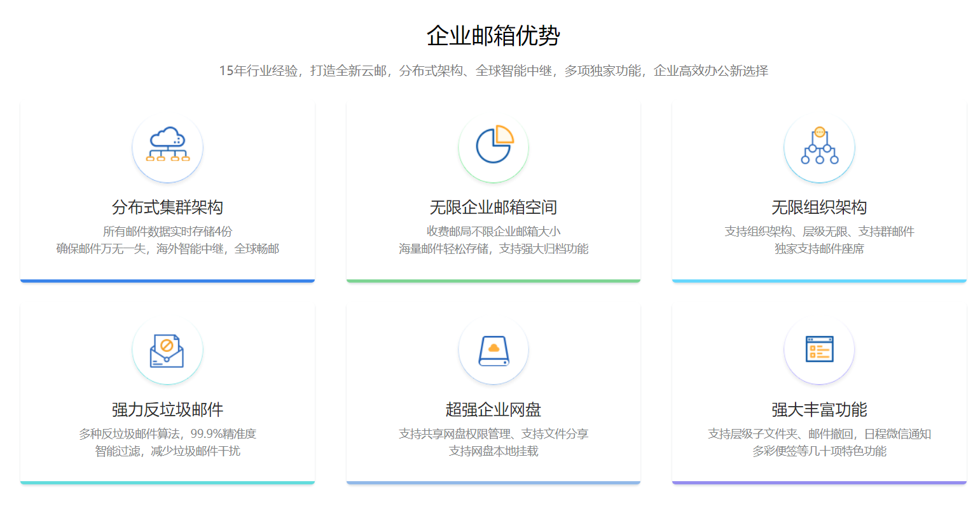Click the feature list window icon
The height and width of the screenshot is (506, 980).
819,349
